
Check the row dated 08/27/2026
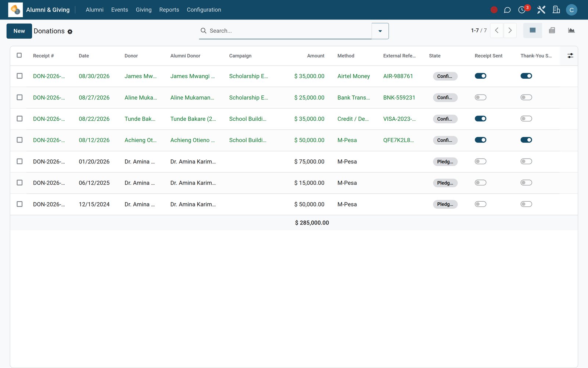tap(19, 97)
